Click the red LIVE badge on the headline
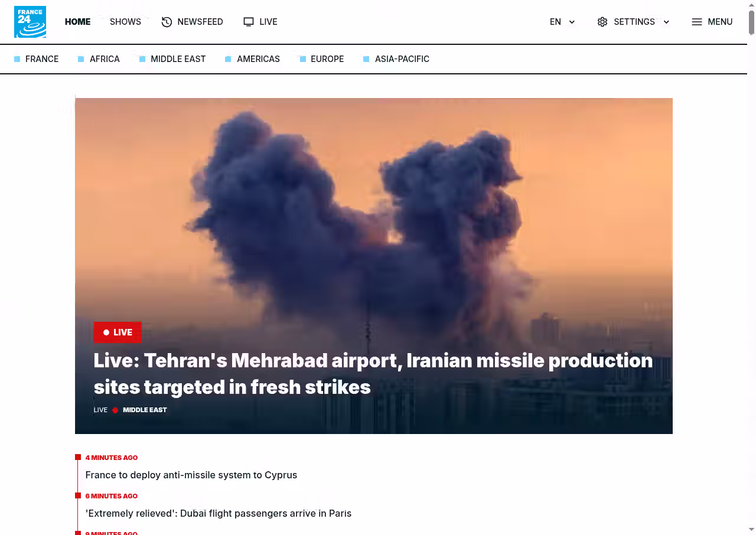756x535 pixels. pos(118,332)
